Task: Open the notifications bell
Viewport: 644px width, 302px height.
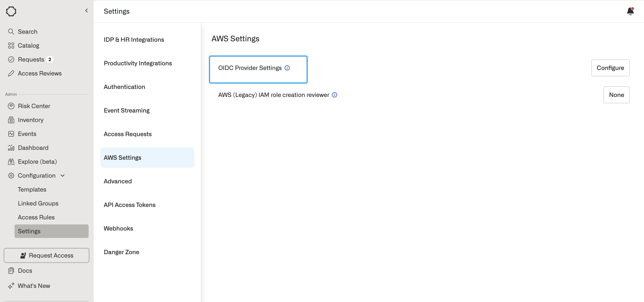Action: point(630,11)
